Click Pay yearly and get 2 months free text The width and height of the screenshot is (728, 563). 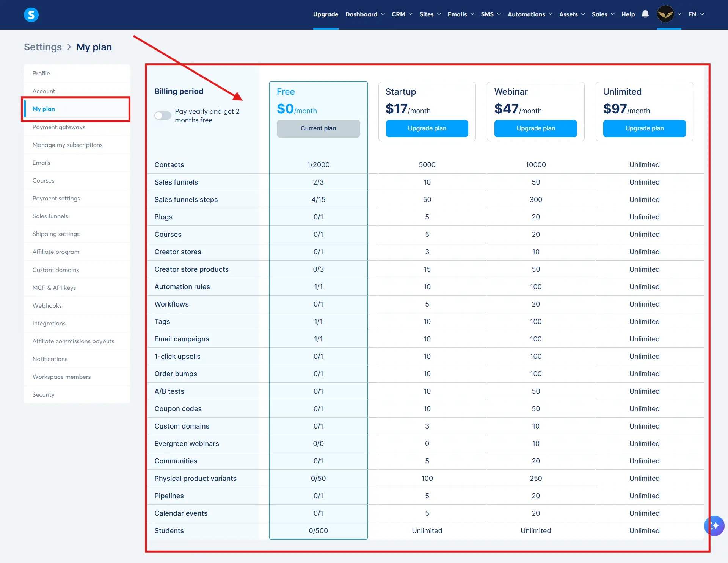click(x=207, y=116)
